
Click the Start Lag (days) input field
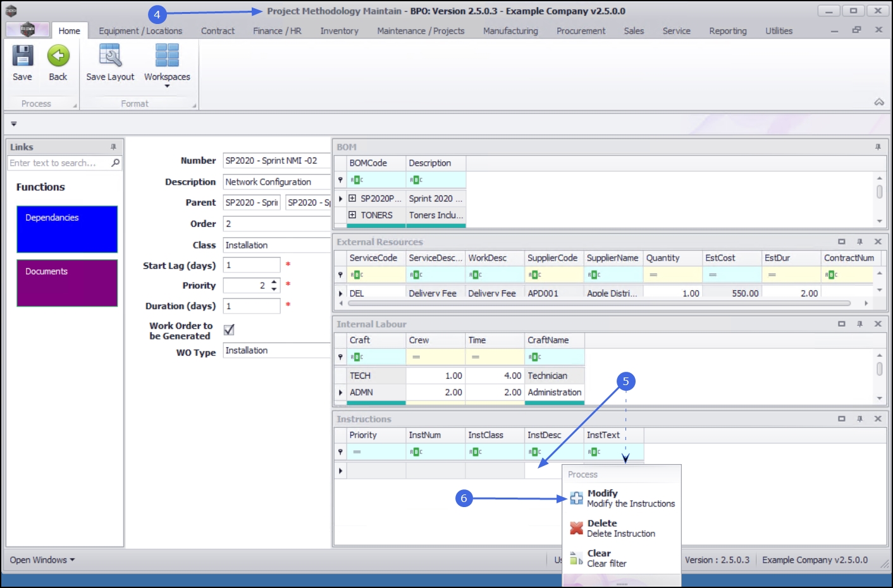tap(252, 265)
